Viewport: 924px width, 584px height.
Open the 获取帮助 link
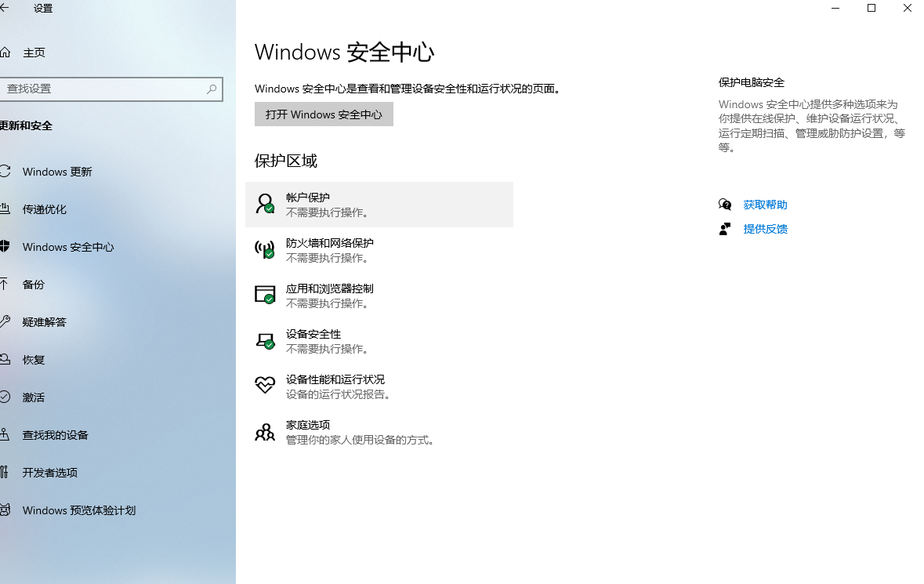click(x=765, y=205)
